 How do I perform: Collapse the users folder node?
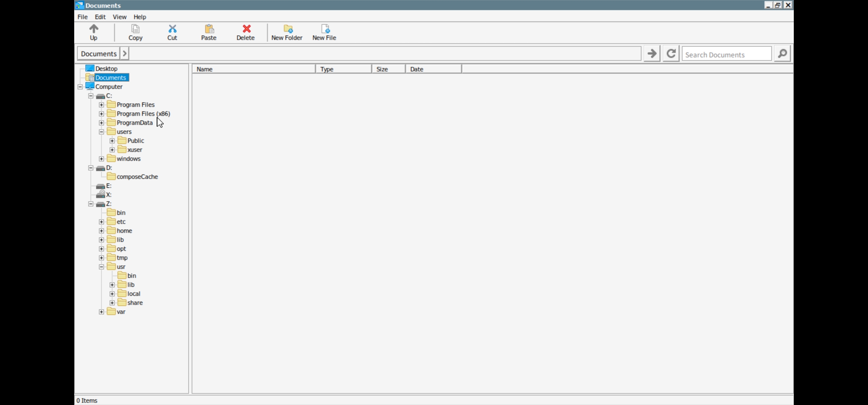click(102, 132)
